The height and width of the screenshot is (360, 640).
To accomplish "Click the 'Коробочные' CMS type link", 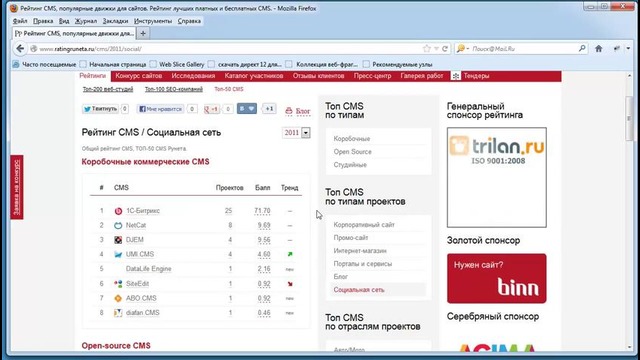I will [351, 139].
